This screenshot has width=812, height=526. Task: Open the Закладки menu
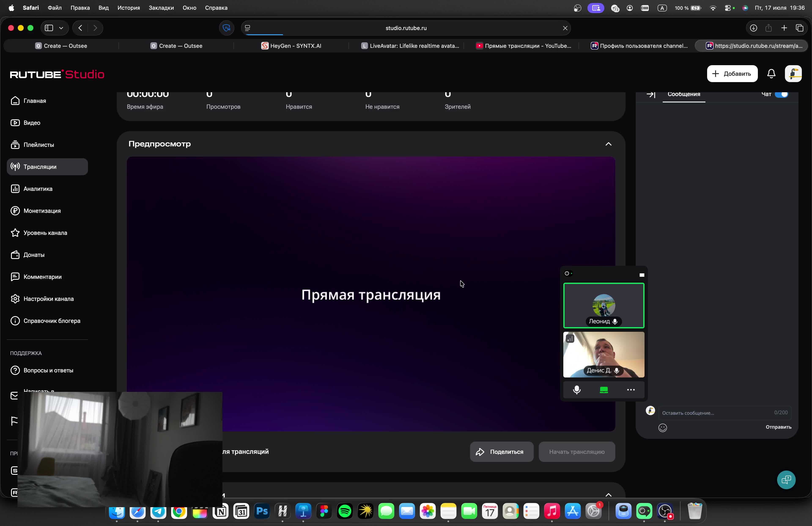coord(161,8)
